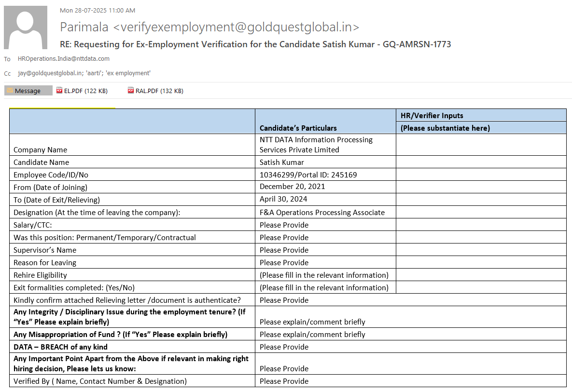This screenshot has width=572, height=392.
Task: Click the email subject line
Action: click(255, 44)
